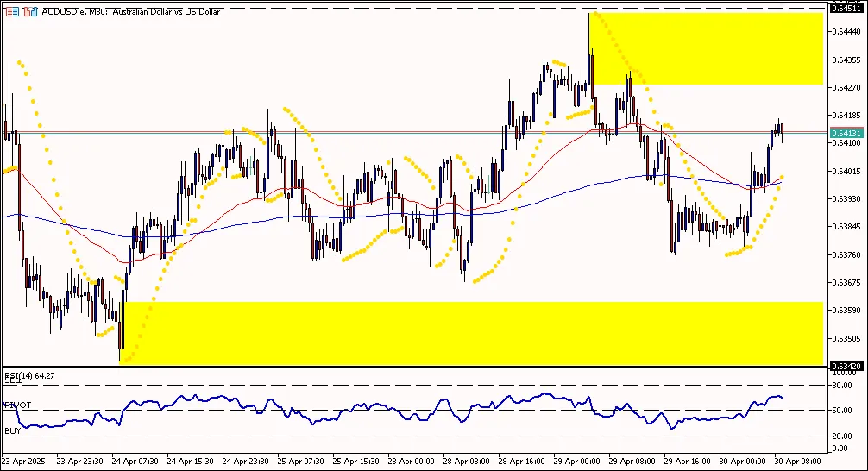Click the 29 Apr 00:00 time label
868x471 pixels.
(577, 461)
